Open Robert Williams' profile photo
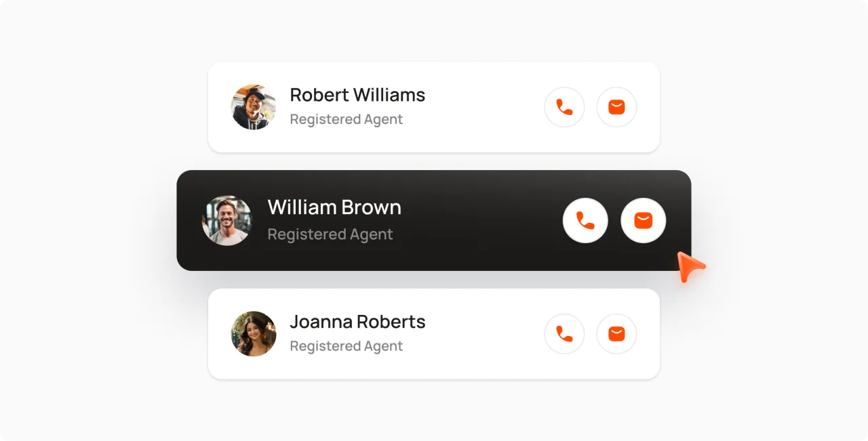The width and height of the screenshot is (868, 441). 254,107
